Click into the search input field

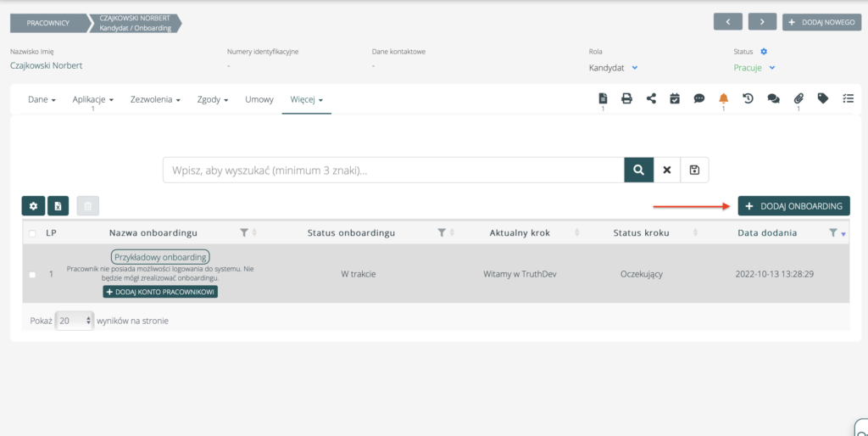[393, 170]
